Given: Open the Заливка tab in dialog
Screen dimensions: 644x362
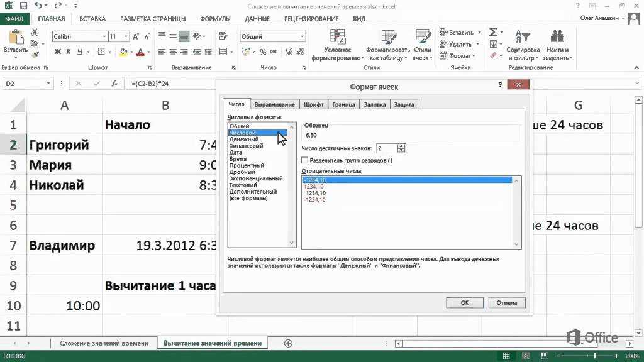Looking at the screenshot, I should [x=375, y=105].
